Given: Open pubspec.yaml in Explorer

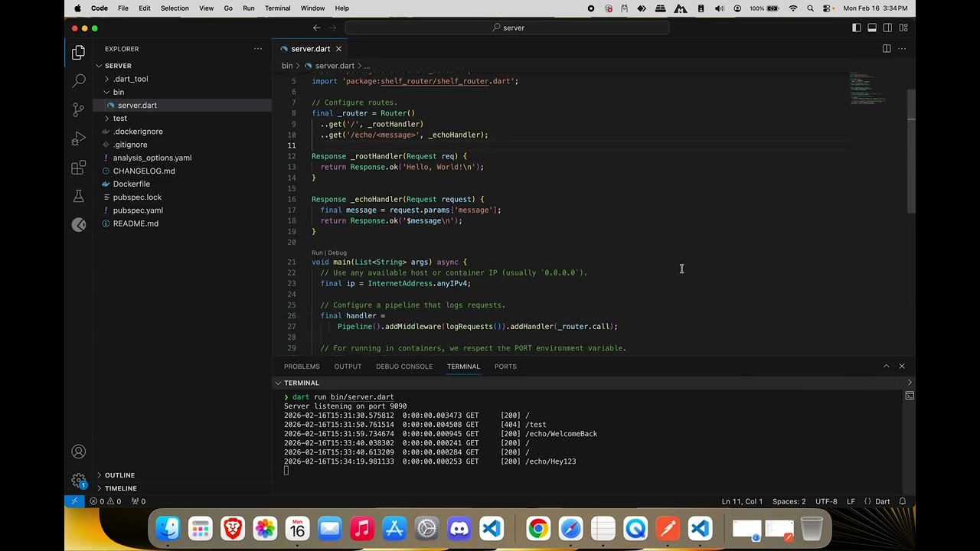Looking at the screenshot, I should pos(182,210).
